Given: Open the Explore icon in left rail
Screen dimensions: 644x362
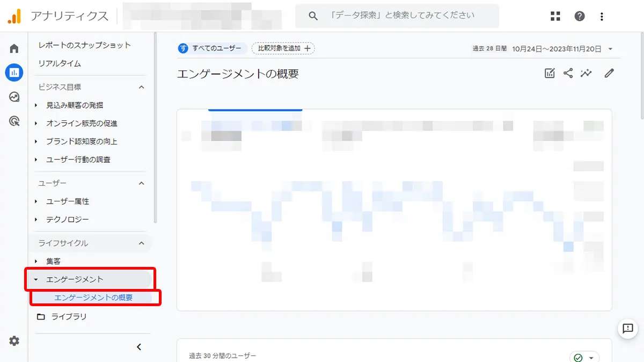Looking at the screenshot, I should 14,97.
